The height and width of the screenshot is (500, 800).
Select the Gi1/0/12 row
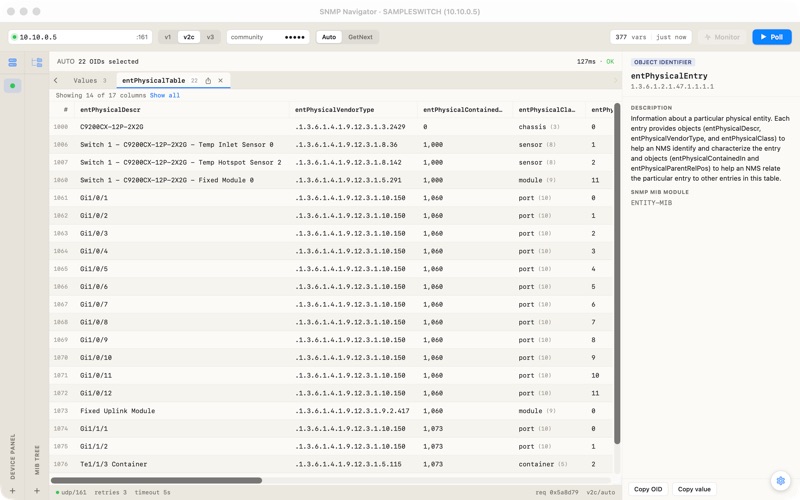pos(332,393)
